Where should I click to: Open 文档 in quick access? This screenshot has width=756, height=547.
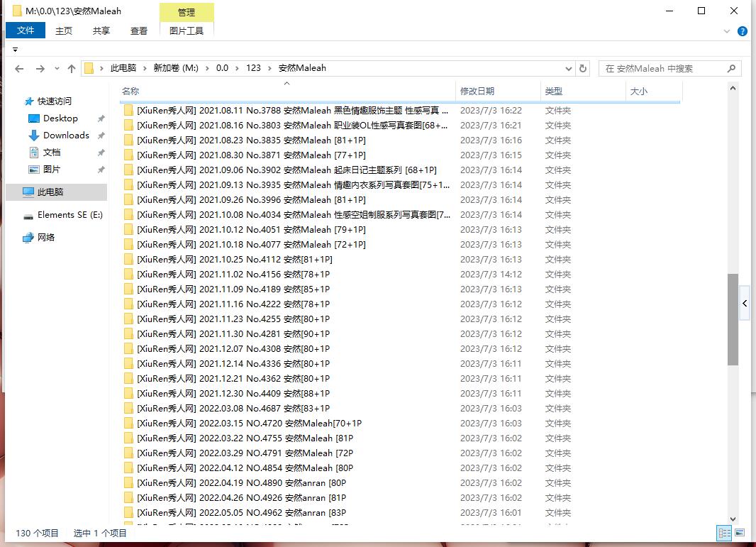tap(52, 153)
